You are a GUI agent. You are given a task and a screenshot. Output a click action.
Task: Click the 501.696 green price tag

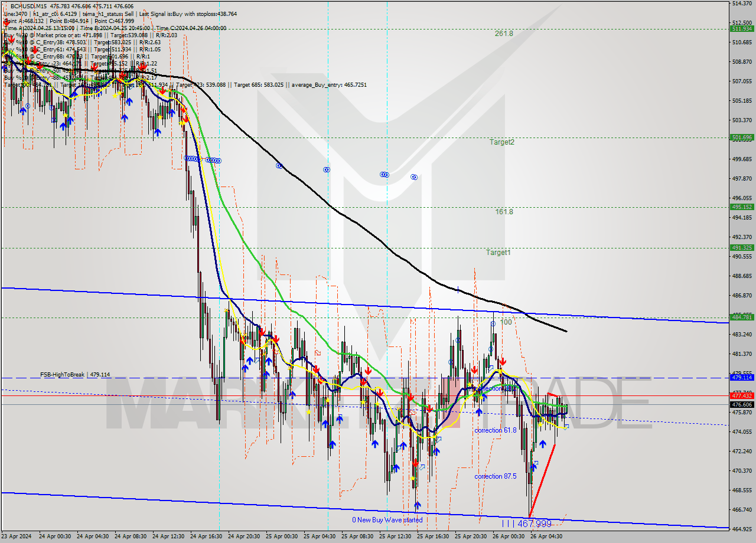pyautogui.click(x=742, y=138)
